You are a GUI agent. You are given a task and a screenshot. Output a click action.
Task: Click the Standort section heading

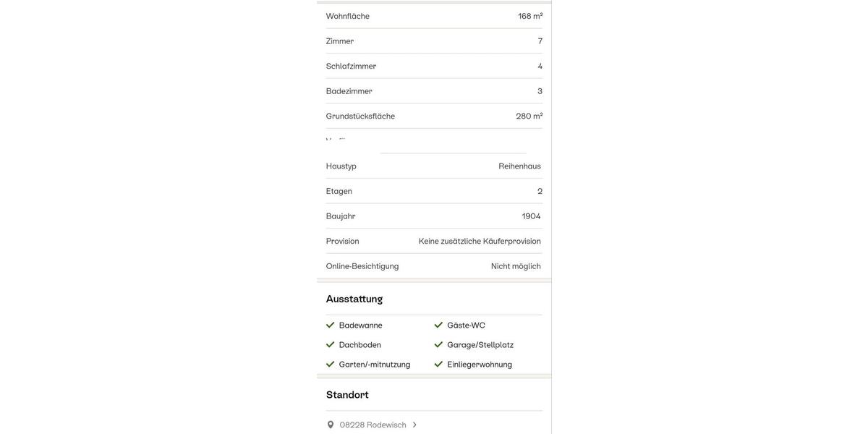[x=347, y=395]
